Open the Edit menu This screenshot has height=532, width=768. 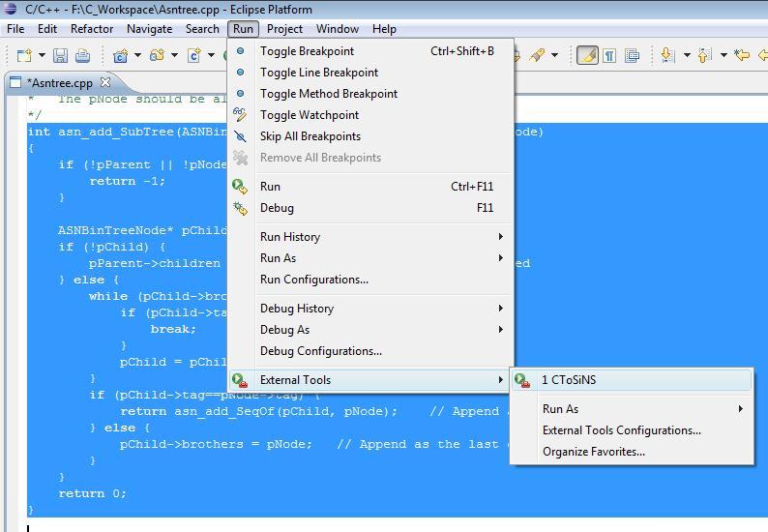pyautogui.click(x=47, y=29)
